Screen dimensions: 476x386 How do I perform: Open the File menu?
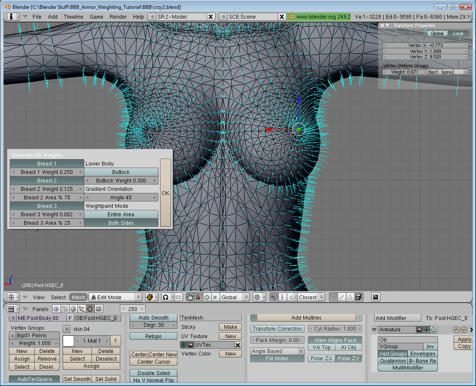click(x=37, y=16)
